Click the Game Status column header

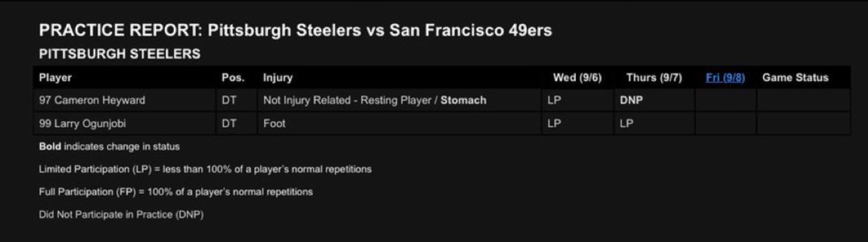795,78
